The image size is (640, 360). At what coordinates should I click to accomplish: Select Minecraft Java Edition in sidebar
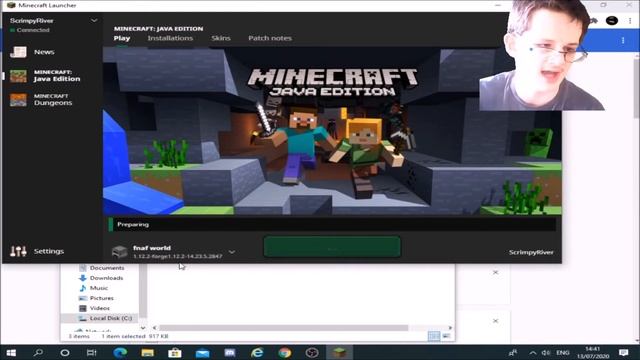(46, 76)
